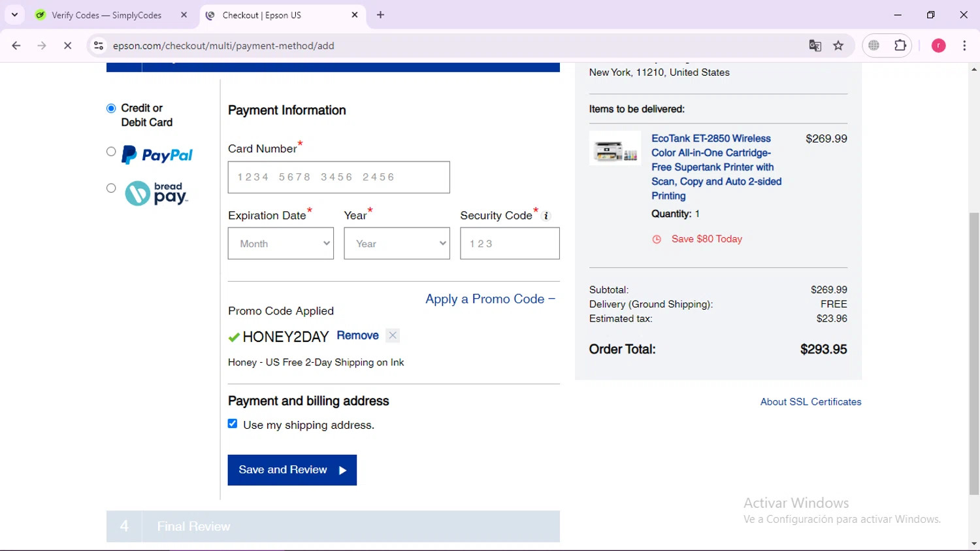Minimize the Chrome window
This screenshot has width=980, height=551.
point(898,15)
